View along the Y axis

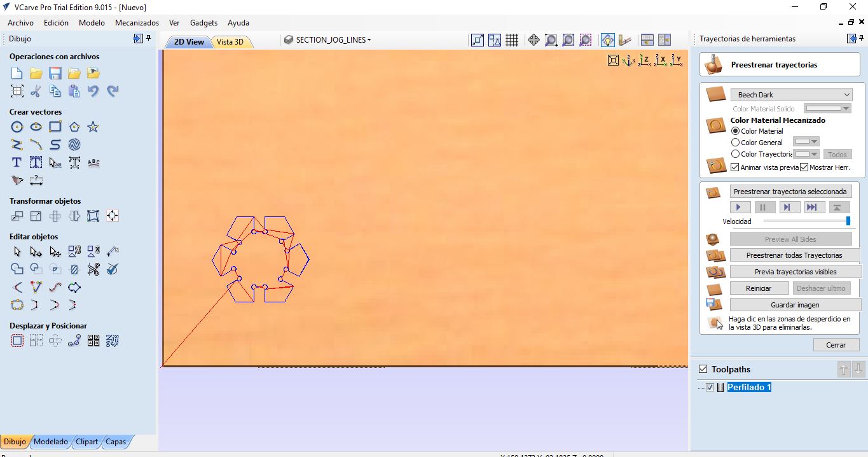coord(677,60)
